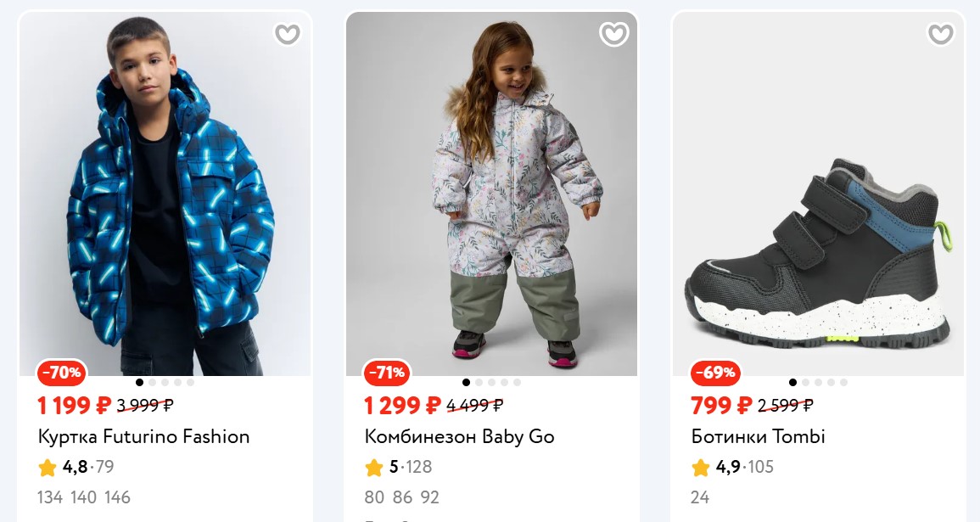This screenshot has width=980, height=522.
Task: Choose size 86 for the jumpsuit
Action: point(402,497)
